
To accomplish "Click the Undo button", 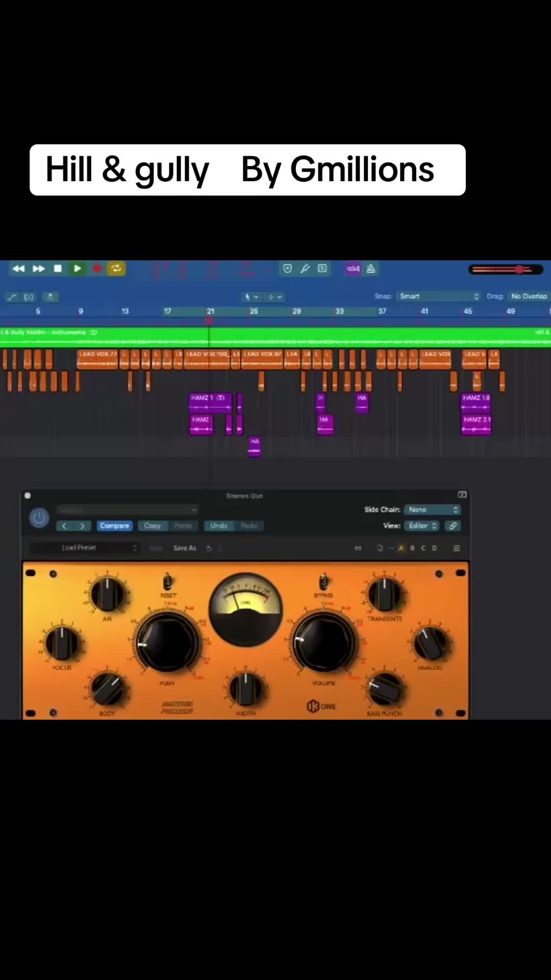I will click(x=219, y=526).
